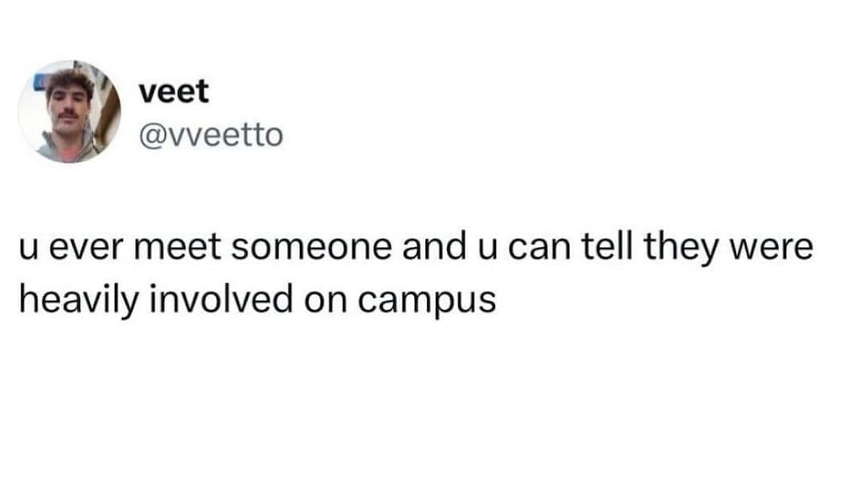868x501 pixels.
Task: Open the @vveetto handle link
Action: pos(211,134)
